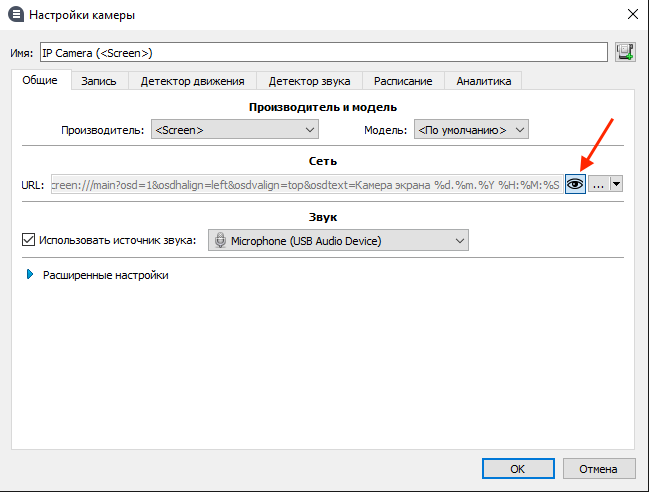Image resolution: width=649 pixels, height=492 pixels.
Task: Open the small arrow dropdown right of the "..." button
Action: 616,184
